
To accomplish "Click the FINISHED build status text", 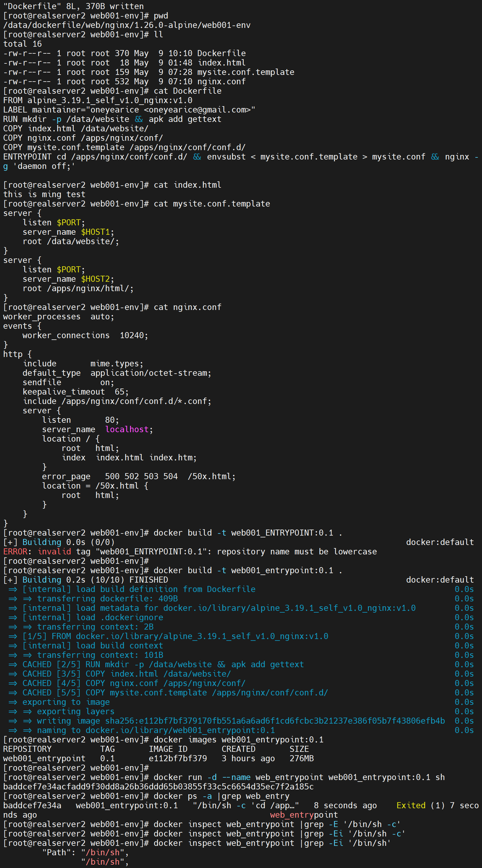I will coord(149,580).
